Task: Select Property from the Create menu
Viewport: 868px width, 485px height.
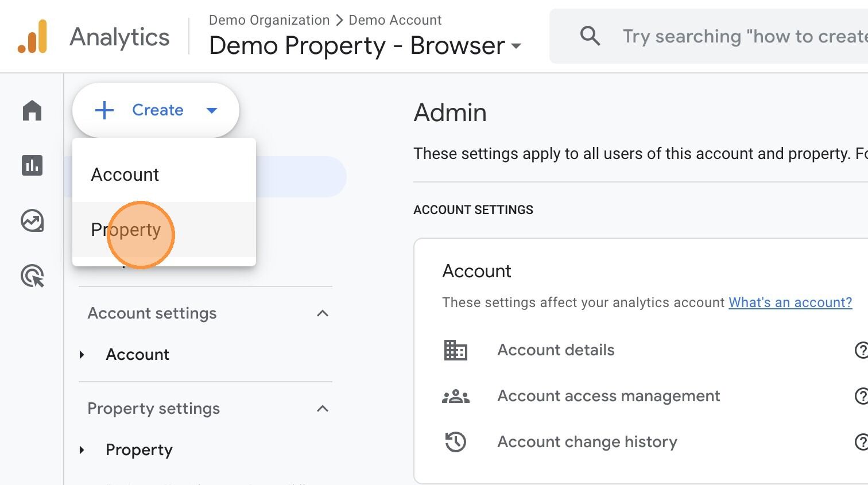Action: (x=126, y=230)
